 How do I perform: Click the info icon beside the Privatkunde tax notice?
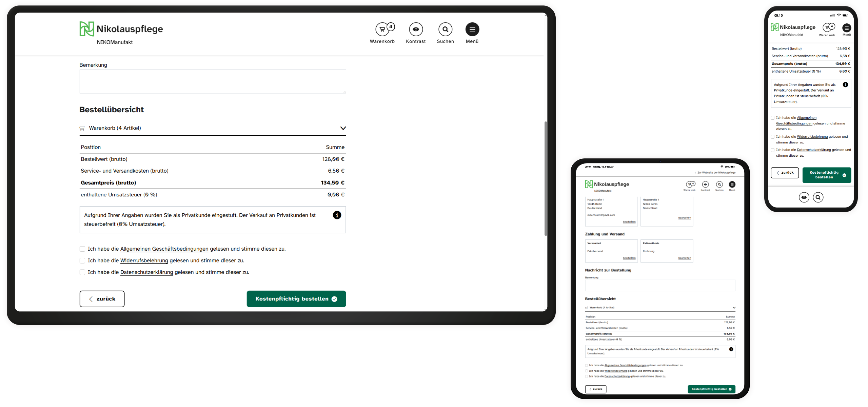click(x=337, y=215)
